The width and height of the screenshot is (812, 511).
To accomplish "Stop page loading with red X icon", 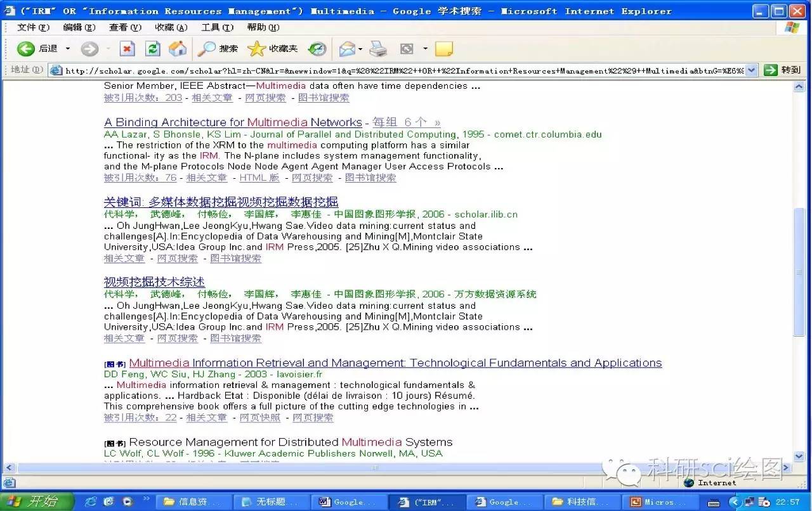I will (128, 49).
